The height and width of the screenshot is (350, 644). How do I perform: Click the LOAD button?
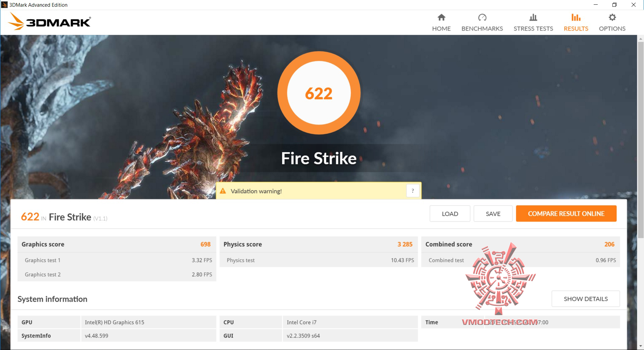pyautogui.click(x=450, y=214)
